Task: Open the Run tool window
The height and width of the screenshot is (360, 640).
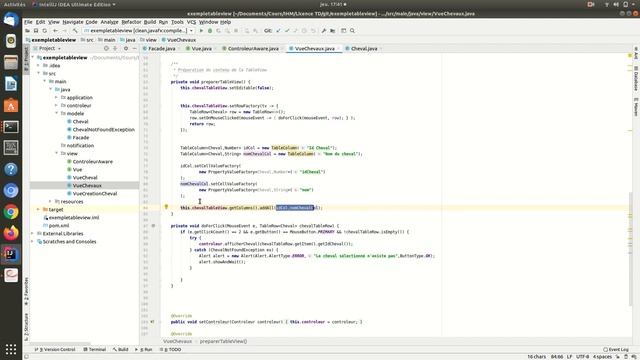Action: [x=144, y=349]
